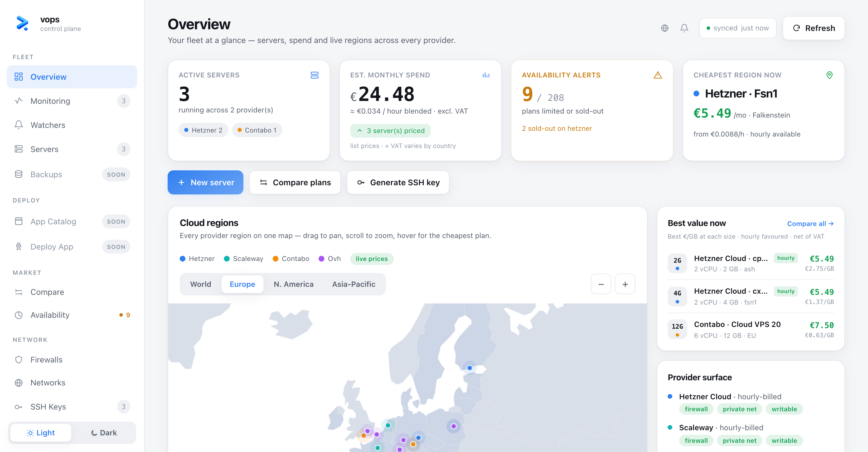This screenshot has height=452, width=868.
Task: Open Overview in the sidebar
Action: [x=72, y=77]
